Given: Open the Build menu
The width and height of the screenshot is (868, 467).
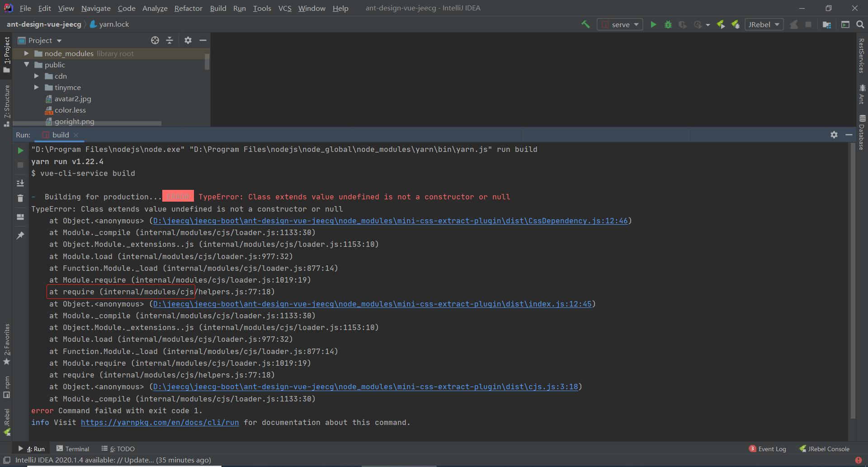Looking at the screenshot, I should 218,8.
